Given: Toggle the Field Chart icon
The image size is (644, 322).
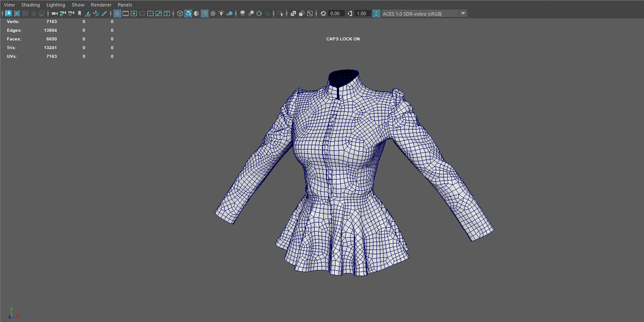Looking at the screenshot, I should click(x=150, y=13).
